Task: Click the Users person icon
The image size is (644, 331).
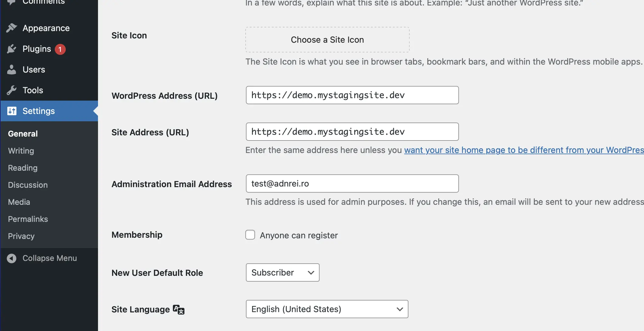Action: (x=12, y=69)
